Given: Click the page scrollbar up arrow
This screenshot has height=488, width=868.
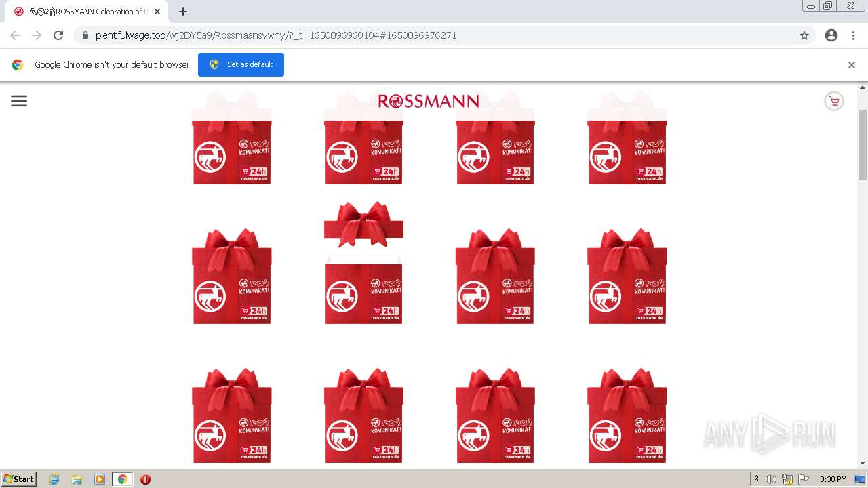Looking at the screenshot, I should tap(863, 87).
